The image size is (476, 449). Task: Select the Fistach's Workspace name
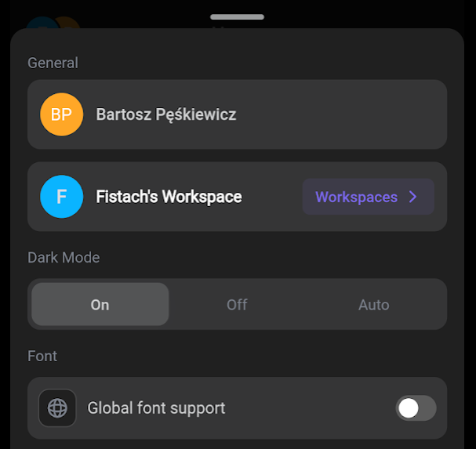point(169,197)
